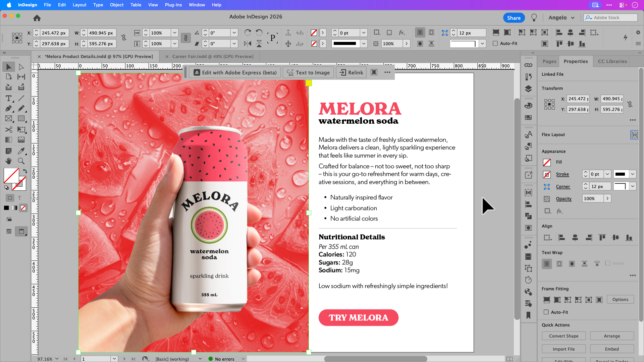Click the Fill swatch in Appearance
This screenshot has height=362, width=644.
click(x=547, y=163)
